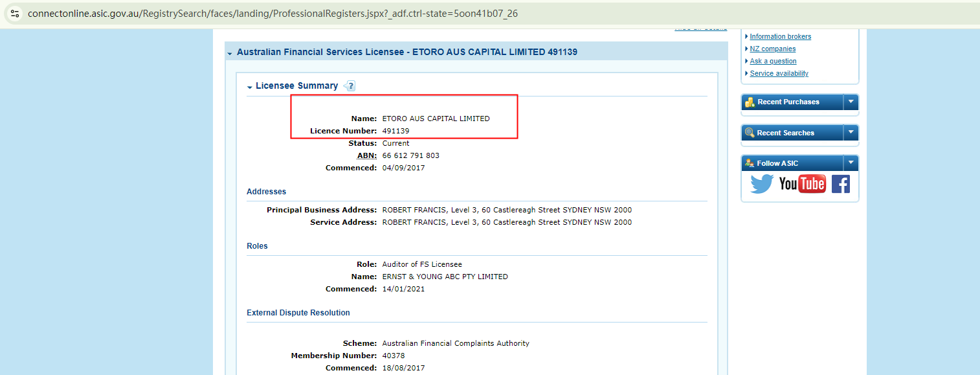Click the role value Auditor of FS Licensee

(422, 264)
